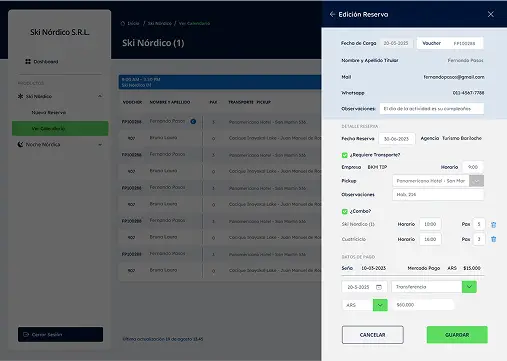Click the CANCELAR button

(373, 335)
